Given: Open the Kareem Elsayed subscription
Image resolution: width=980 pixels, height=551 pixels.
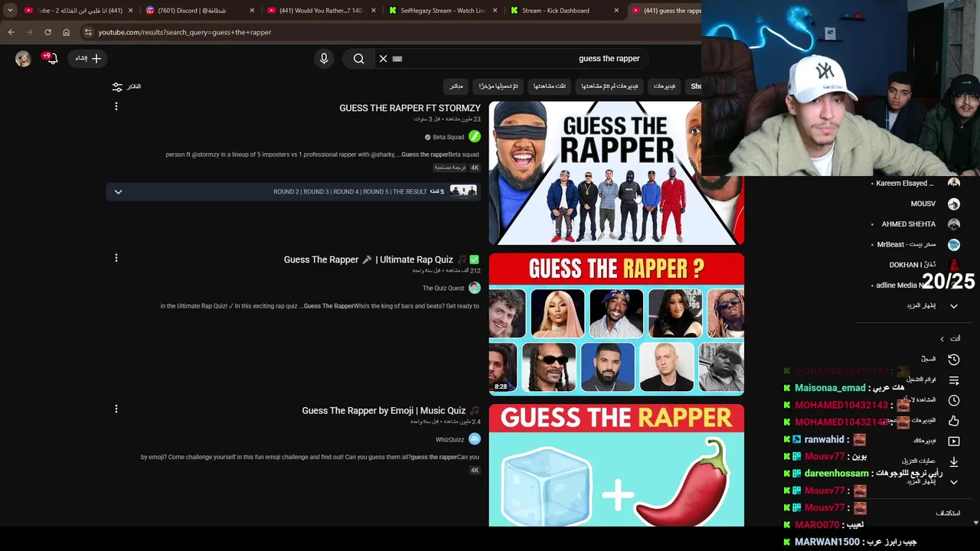Looking at the screenshot, I should click(x=916, y=183).
